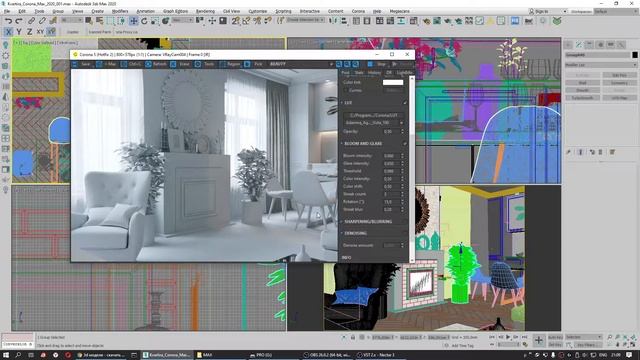This screenshot has width=640, height=360.
Task: Activate the Select and Rotate tool
Action: tap(144, 21)
